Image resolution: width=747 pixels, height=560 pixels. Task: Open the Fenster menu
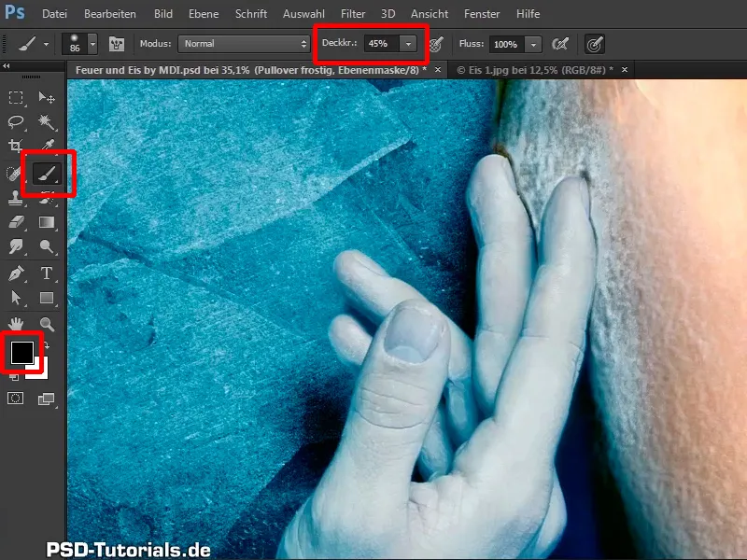pos(482,14)
